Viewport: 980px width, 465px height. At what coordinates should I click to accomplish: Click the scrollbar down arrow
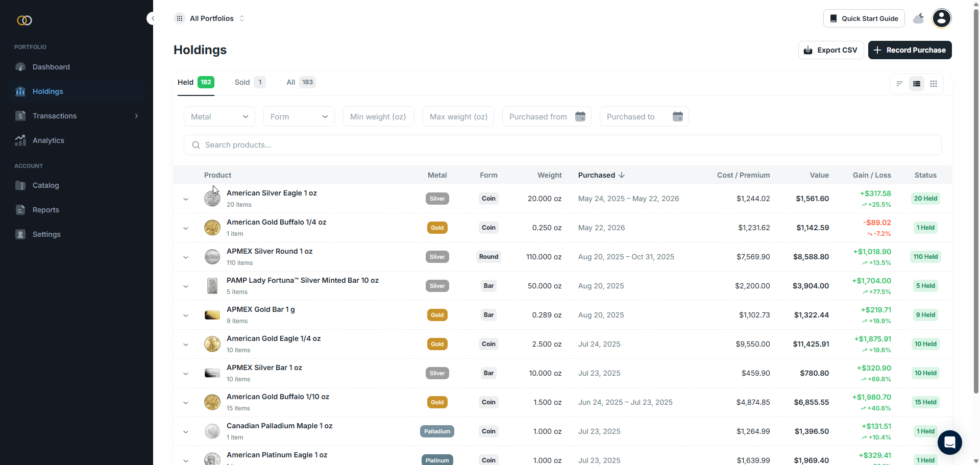pos(976,461)
